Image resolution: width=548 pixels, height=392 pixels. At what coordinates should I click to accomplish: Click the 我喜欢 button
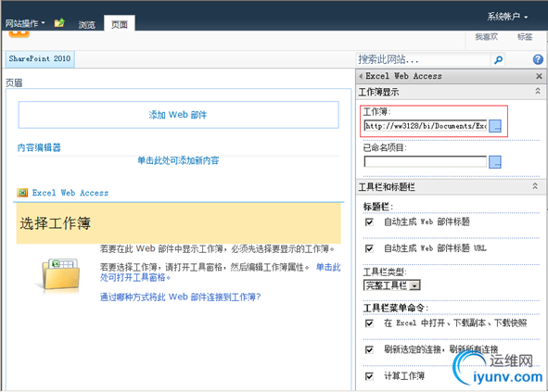click(x=487, y=37)
